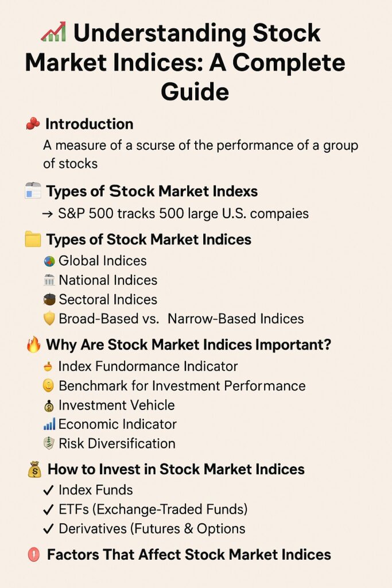
Task: Click the globe icon next to Global Indices
Action: [49, 261]
